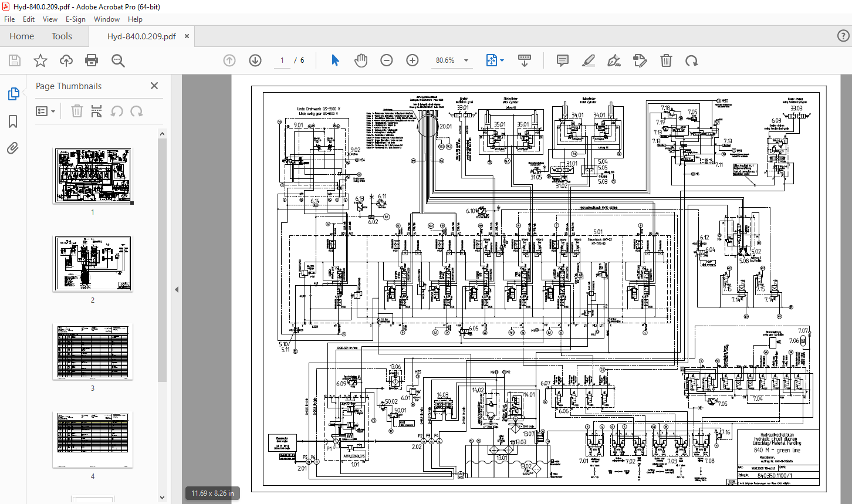This screenshot has height=504, width=852.
Task: Show the Page Thumbnails sidebar icon
Action: (13, 93)
